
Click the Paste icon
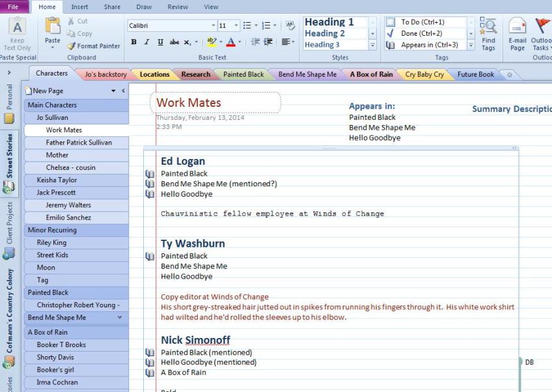tap(52, 27)
